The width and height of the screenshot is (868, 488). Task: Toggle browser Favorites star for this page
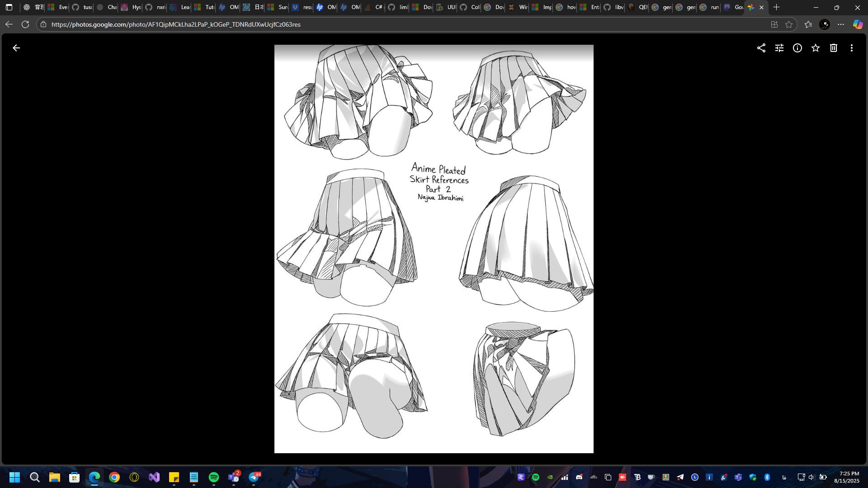789,24
